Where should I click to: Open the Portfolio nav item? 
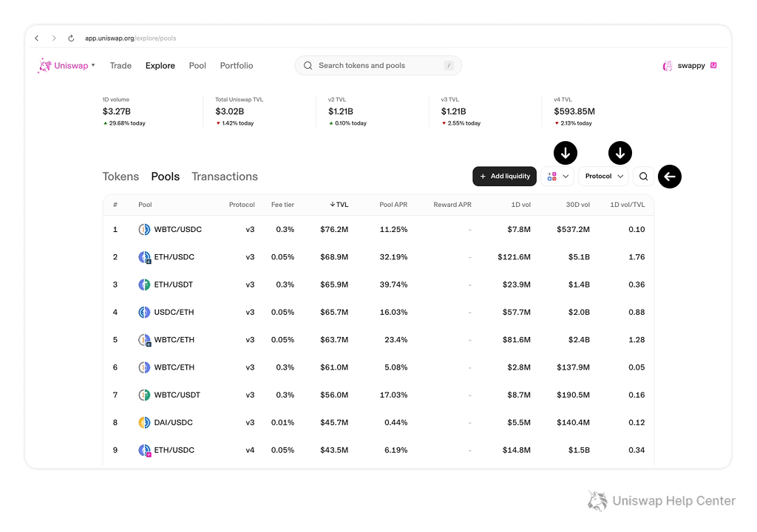(237, 66)
